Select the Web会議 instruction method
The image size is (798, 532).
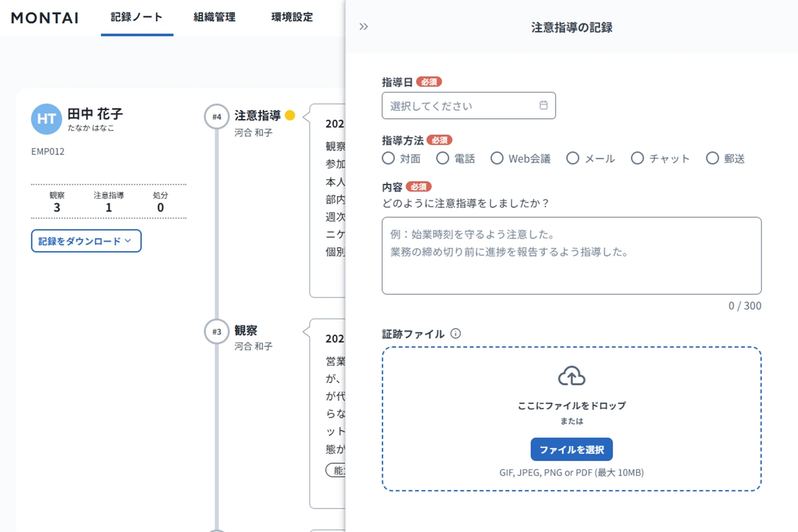[x=497, y=158]
